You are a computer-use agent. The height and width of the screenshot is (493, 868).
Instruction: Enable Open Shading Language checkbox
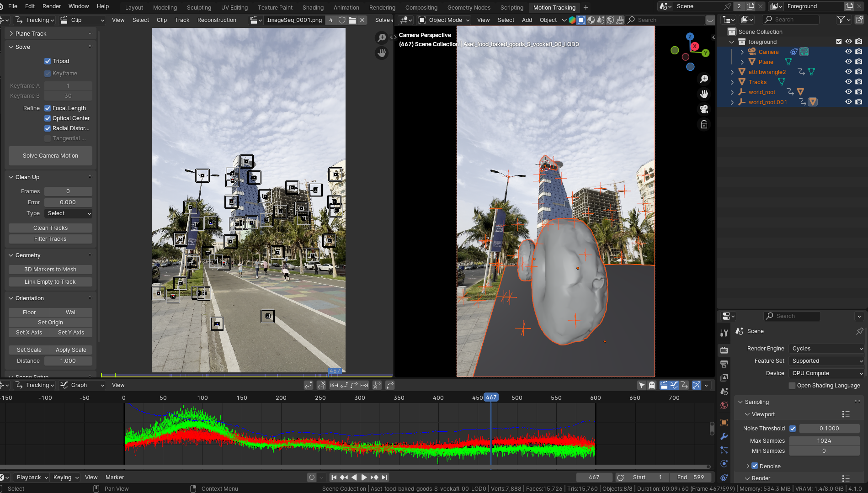792,386
